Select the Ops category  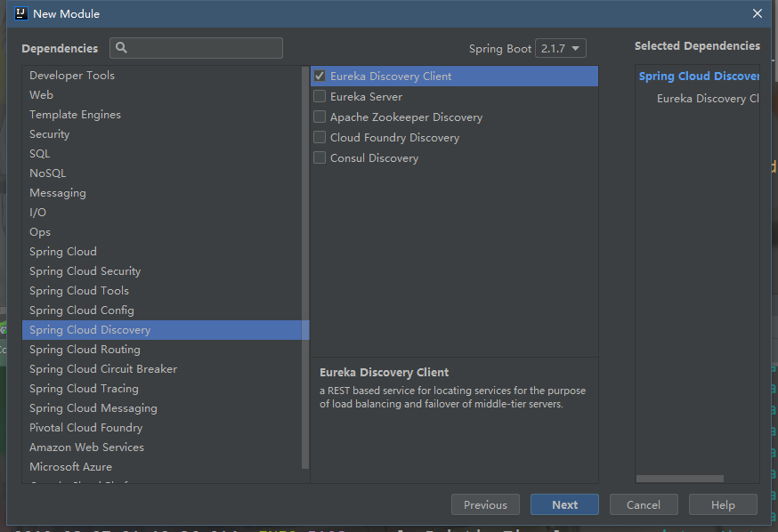coord(162,232)
